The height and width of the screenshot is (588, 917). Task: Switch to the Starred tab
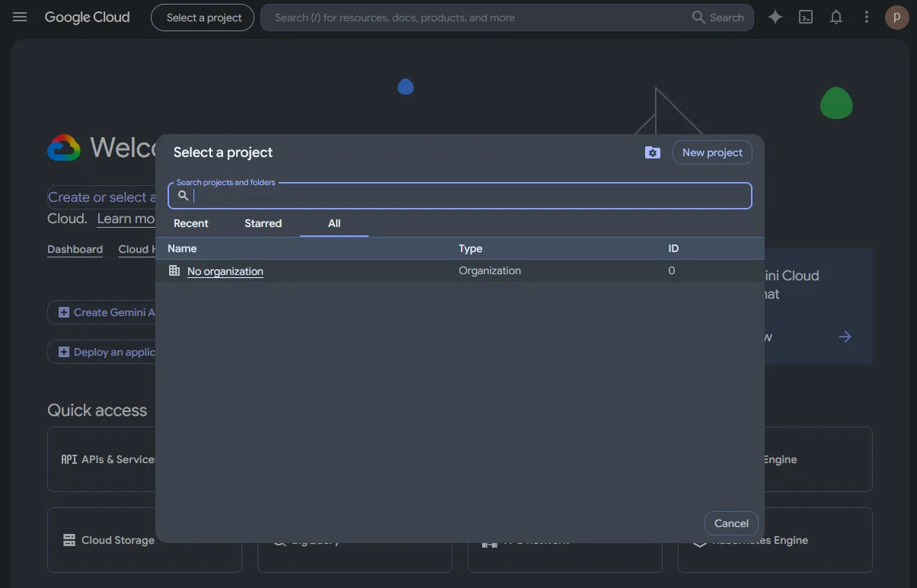point(264,223)
